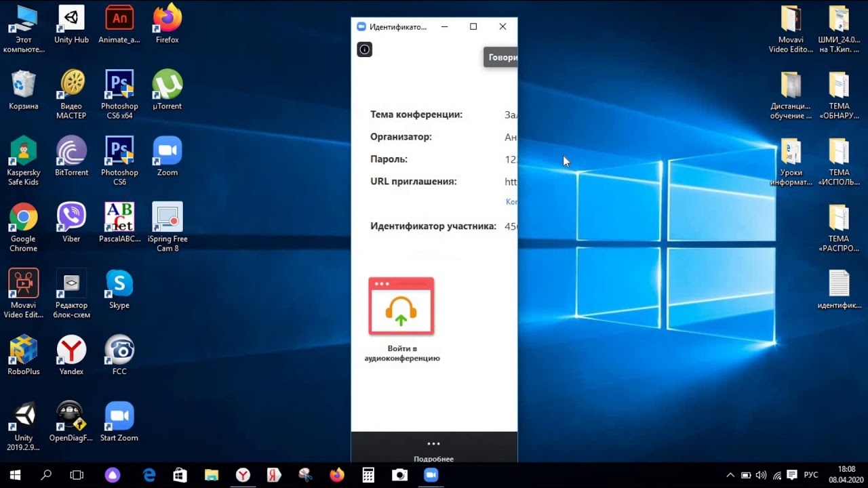Viewport: 868px width, 488px height.
Task: Launch OpenDiagF desktop shortcut
Action: click(71, 423)
